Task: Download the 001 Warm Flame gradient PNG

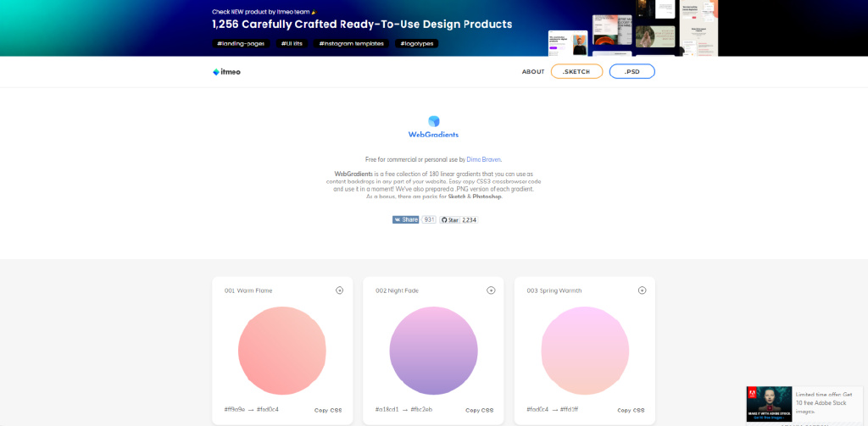Action: click(x=339, y=290)
